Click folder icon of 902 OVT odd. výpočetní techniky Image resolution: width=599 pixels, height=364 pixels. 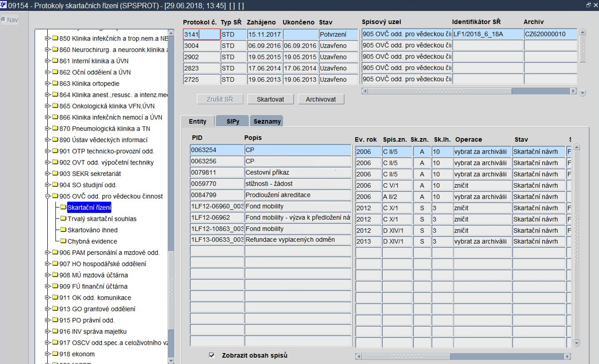[x=55, y=163]
